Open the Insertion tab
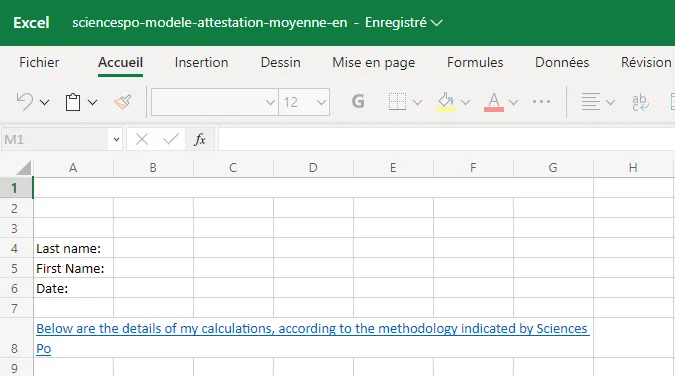675x376 pixels. pyautogui.click(x=201, y=62)
